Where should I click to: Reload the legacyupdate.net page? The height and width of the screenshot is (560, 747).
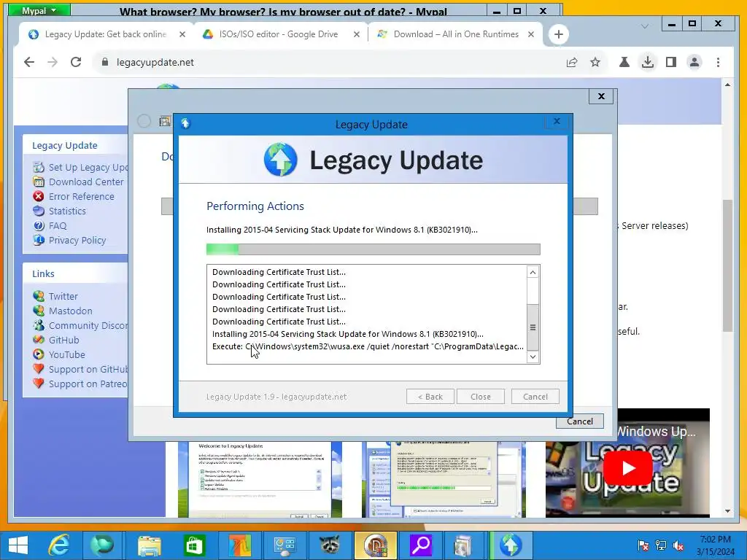76,63
